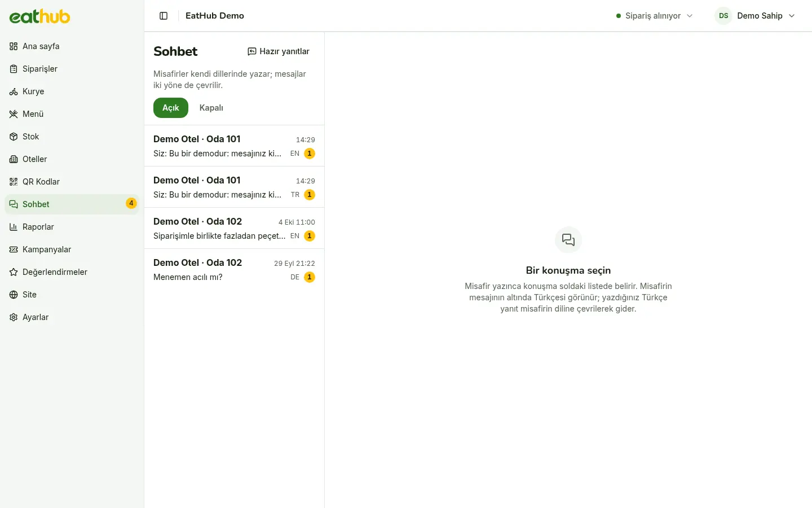Click the green order status dot
The height and width of the screenshot is (508, 812).
click(619, 16)
